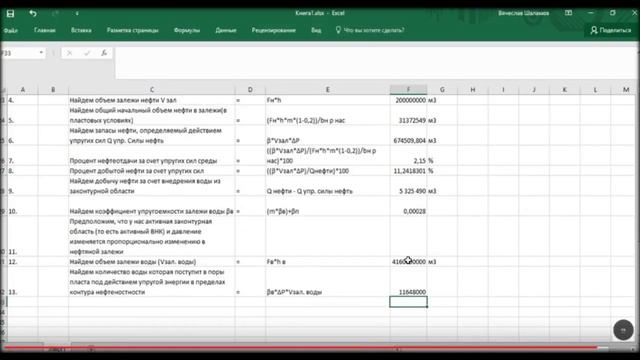
Task: Select the cell 'Q нефти - Q упр. силы нефть'
Action: [327, 186]
